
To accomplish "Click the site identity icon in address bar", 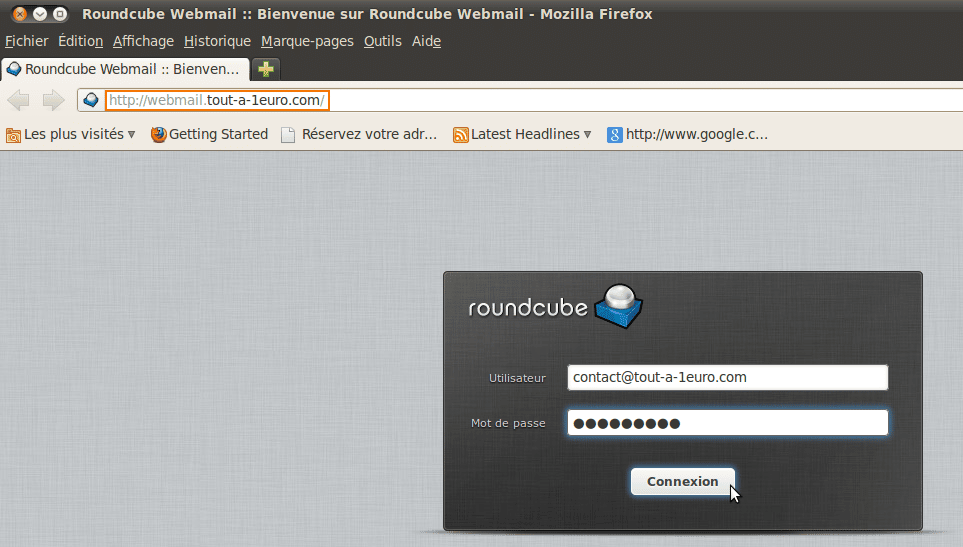I will pyautogui.click(x=91, y=100).
